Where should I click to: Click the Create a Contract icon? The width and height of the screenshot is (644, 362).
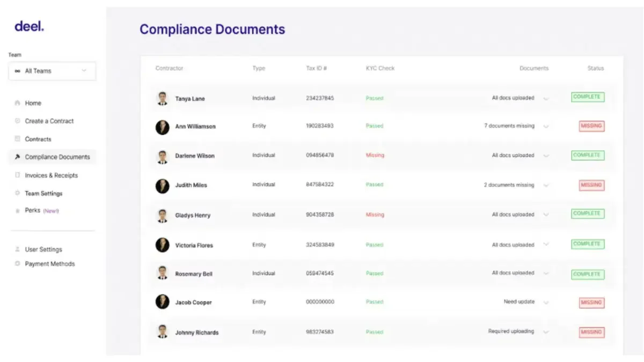18,121
